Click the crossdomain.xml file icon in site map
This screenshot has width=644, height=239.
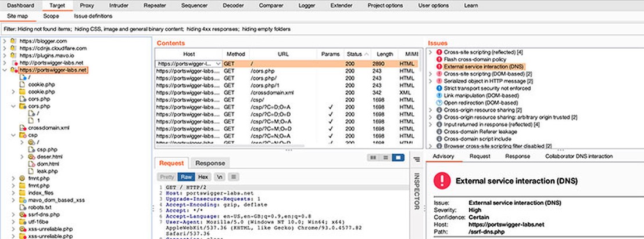(x=23, y=128)
